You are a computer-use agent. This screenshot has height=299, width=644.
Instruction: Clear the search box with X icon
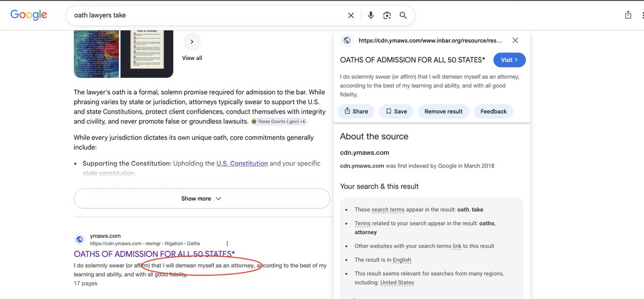351,15
